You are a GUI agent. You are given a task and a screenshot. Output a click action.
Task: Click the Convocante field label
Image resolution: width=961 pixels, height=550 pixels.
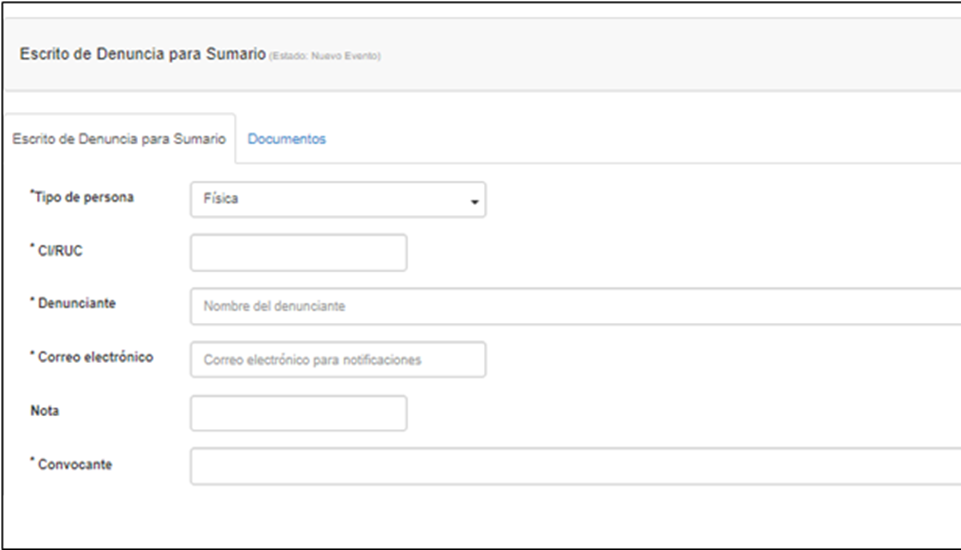[x=75, y=465]
